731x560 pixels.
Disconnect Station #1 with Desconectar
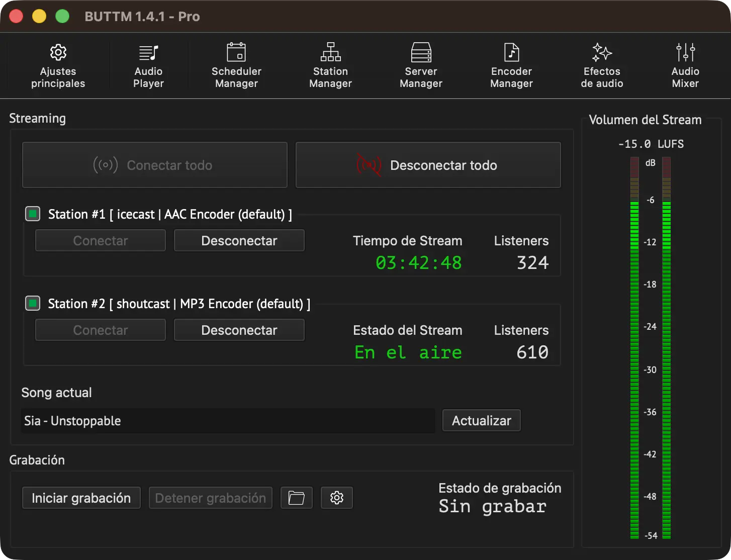tap(239, 240)
